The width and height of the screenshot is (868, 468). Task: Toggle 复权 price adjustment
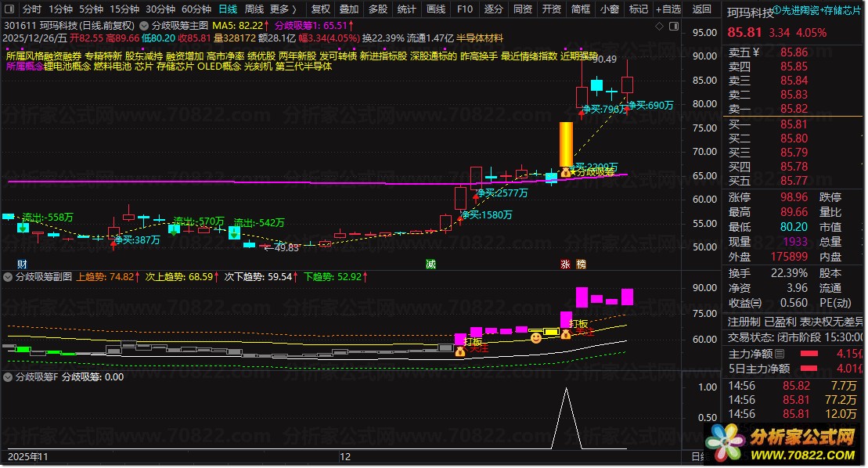click(x=321, y=9)
